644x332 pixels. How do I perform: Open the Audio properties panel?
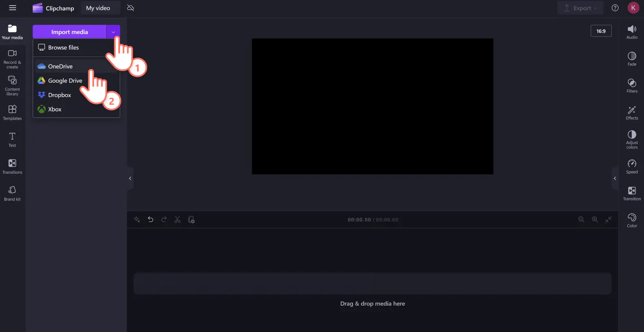tap(632, 32)
